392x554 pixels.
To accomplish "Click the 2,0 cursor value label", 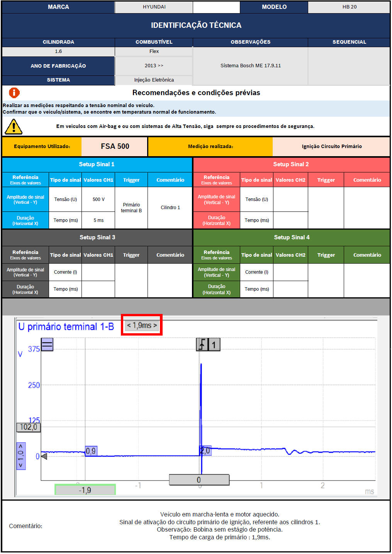I will 205,450.
